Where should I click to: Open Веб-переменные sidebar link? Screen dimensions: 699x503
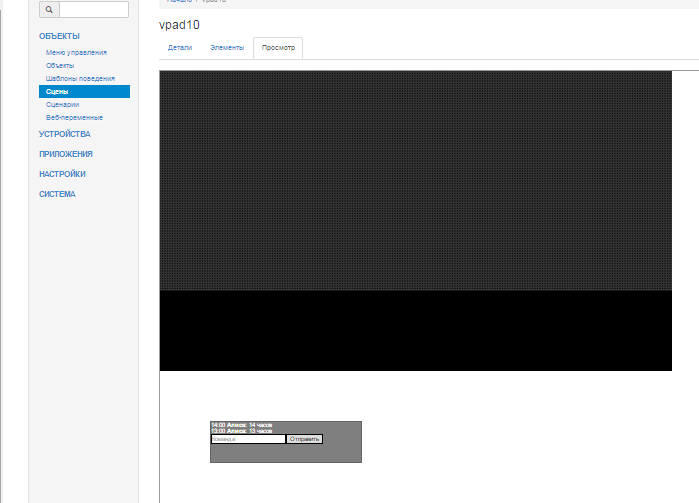tap(74, 117)
